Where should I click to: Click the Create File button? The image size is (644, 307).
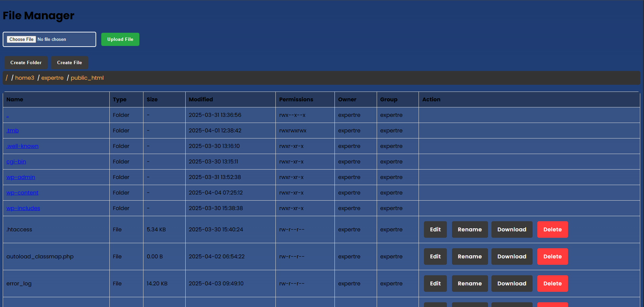click(x=70, y=62)
